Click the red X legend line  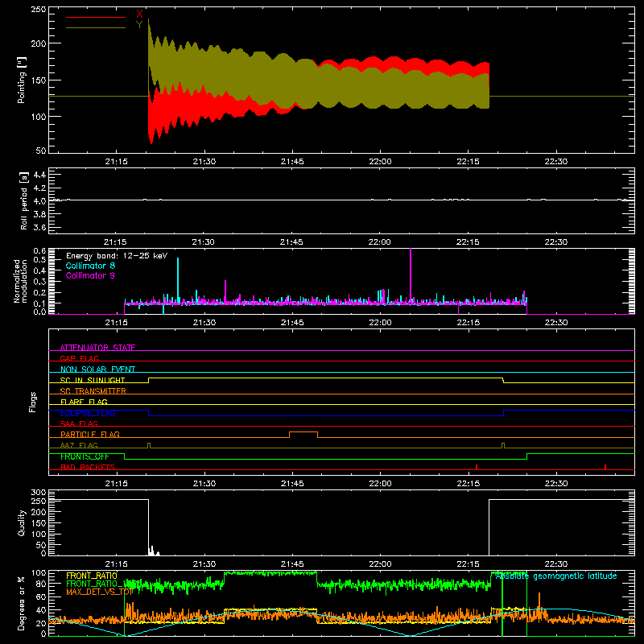(96, 17)
